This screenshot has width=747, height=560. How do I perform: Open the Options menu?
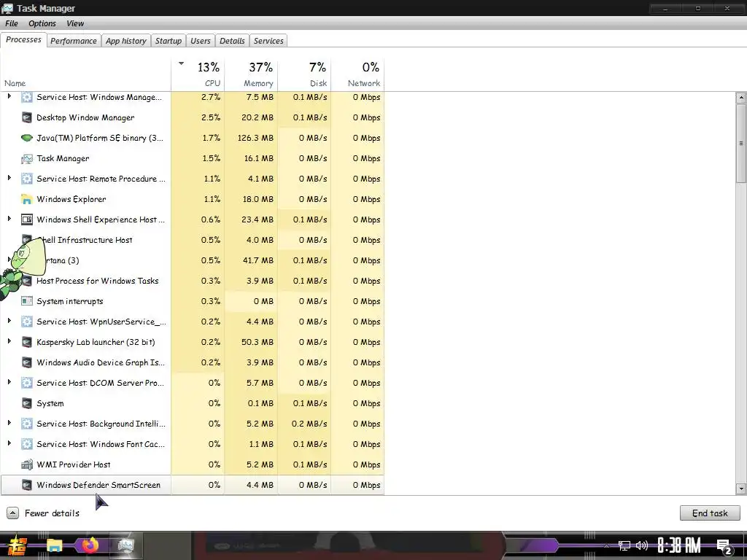[42, 23]
